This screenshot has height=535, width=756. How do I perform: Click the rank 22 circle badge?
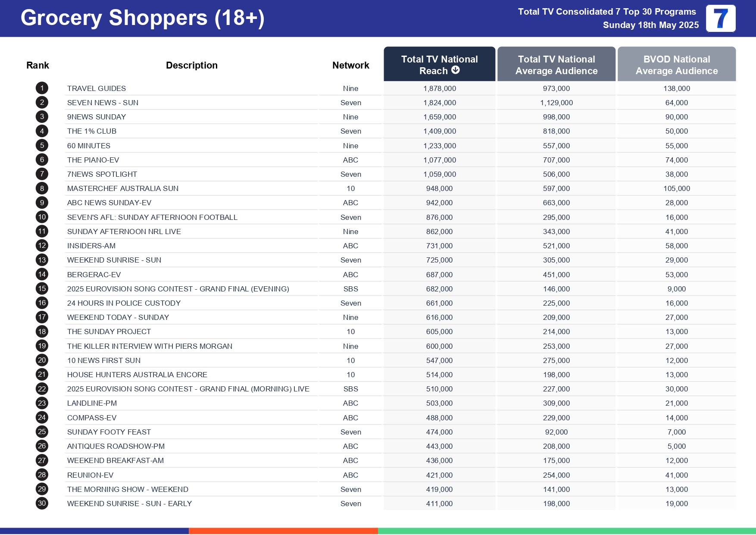(x=42, y=389)
